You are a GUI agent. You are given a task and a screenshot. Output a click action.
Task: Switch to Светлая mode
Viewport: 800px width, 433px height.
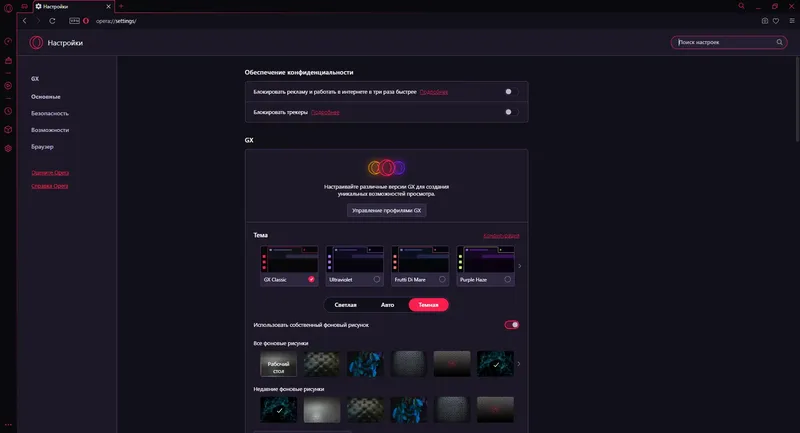point(345,305)
